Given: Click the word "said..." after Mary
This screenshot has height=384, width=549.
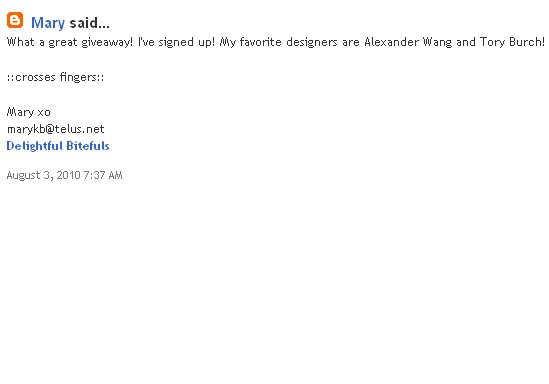Looking at the screenshot, I should point(90,23).
